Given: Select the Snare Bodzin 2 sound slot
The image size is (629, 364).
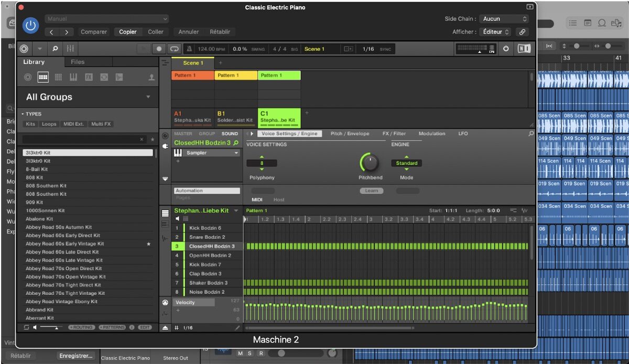Looking at the screenshot, I should 208,237.
